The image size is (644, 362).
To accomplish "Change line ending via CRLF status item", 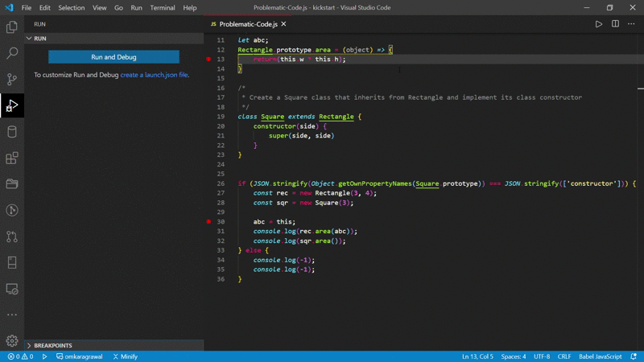I will point(564,356).
